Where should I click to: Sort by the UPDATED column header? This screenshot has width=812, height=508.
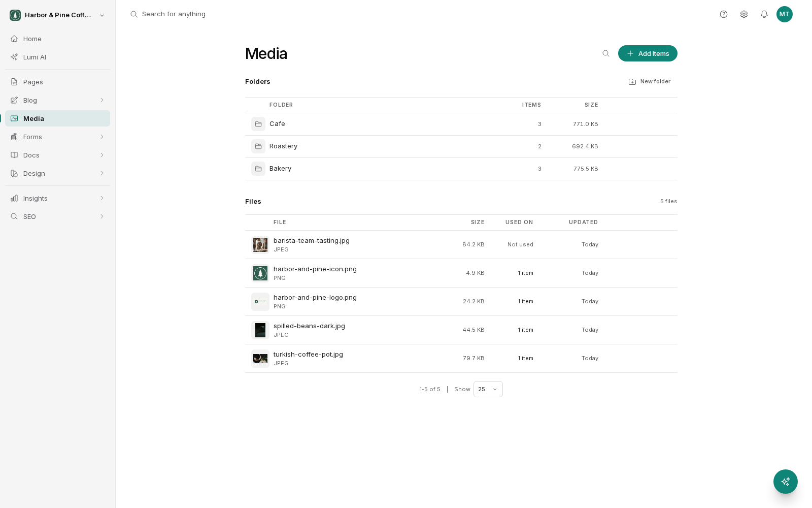point(583,222)
